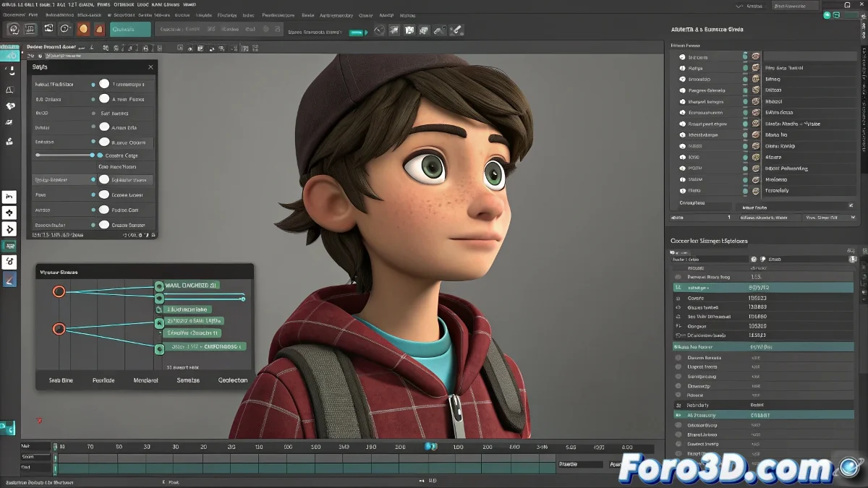This screenshot has height=488, width=868.
Task: Click the white circle icon beside Smoostdip
Action: (682, 79)
